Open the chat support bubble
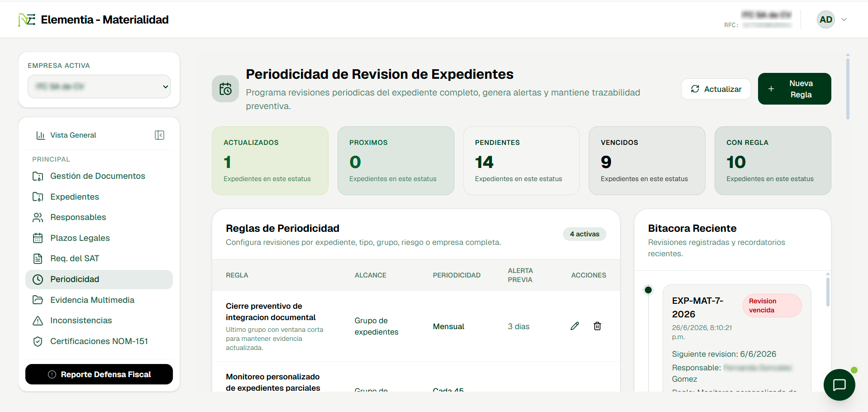Screen dimensions: 868x412 coord(839,385)
